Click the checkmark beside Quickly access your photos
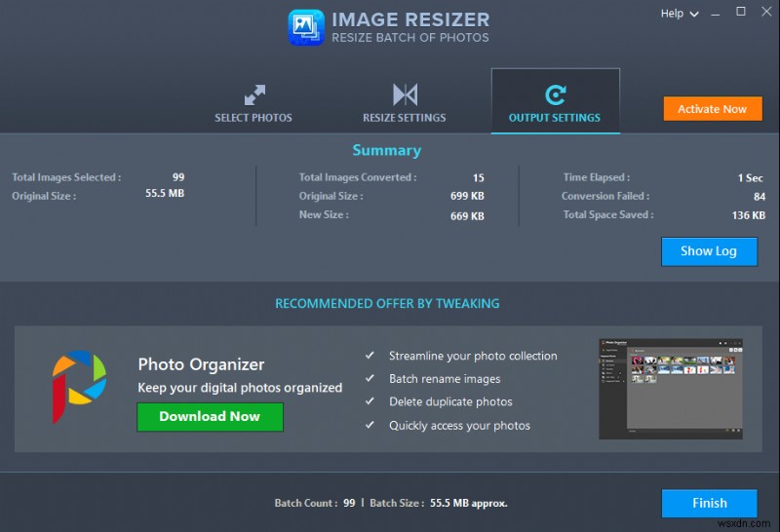Image resolution: width=780 pixels, height=532 pixels. [x=370, y=425]
